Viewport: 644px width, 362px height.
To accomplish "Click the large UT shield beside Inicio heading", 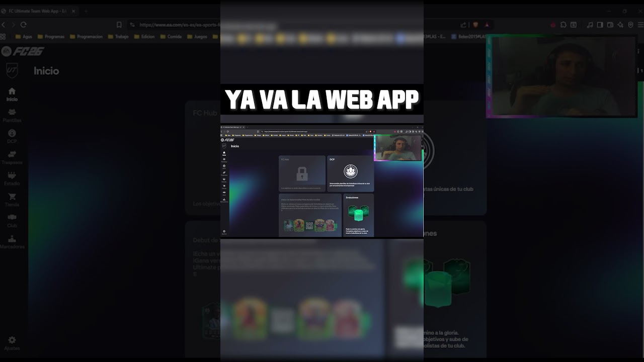I will click(12, 71).
